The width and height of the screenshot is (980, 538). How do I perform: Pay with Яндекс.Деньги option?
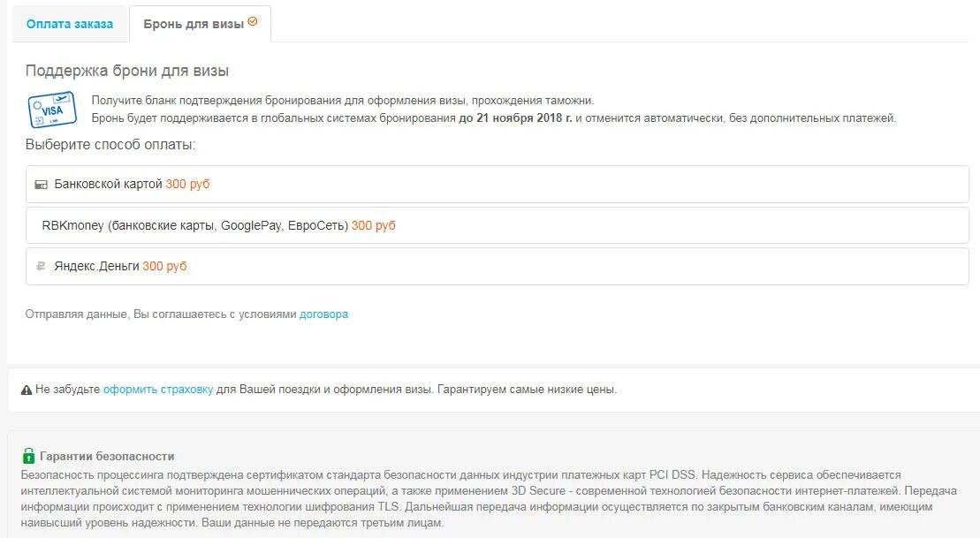tap(497, 266)
